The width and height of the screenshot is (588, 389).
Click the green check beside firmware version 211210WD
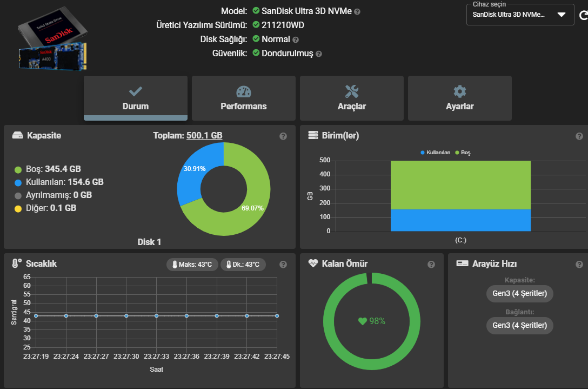[256, 24]
